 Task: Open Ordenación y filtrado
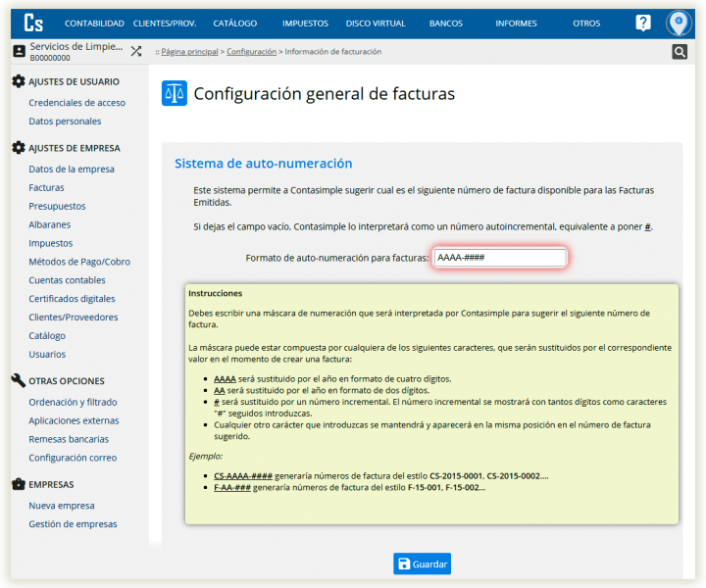point(73,402)
